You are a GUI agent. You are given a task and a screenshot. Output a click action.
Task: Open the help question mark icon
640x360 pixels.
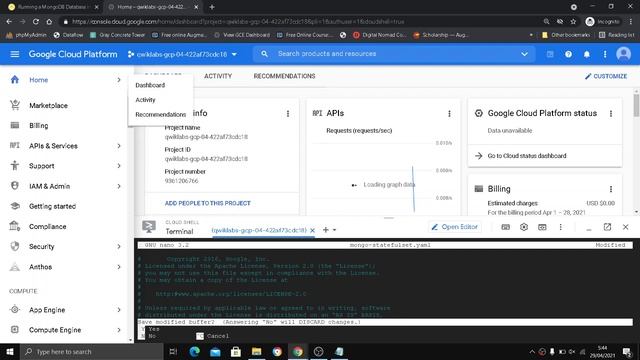coord(568,54)
